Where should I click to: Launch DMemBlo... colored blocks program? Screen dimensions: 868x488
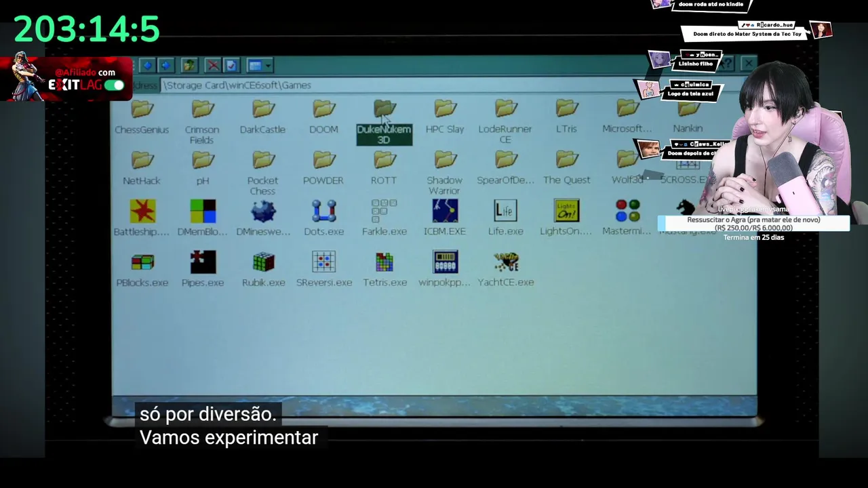click(x=202, y=218)
